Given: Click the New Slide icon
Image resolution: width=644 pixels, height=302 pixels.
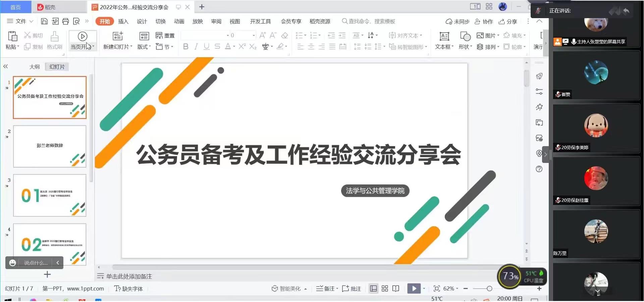Looking at the screenshot, I should (x=117, y=36).
